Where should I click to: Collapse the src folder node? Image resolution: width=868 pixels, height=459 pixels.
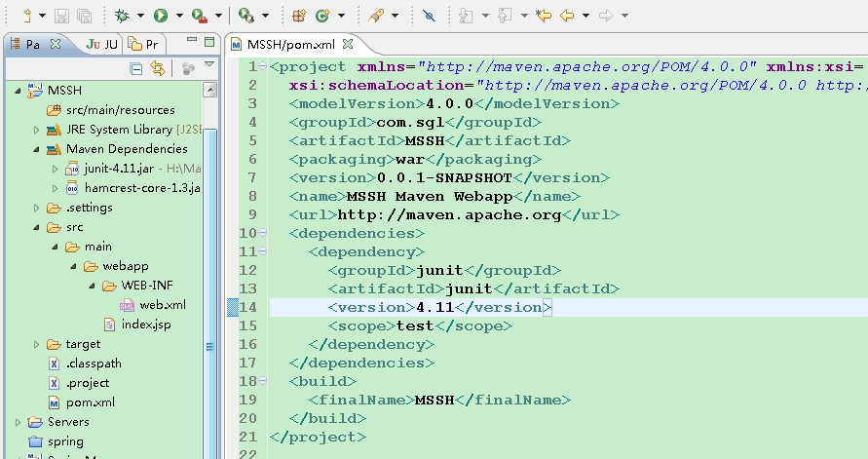pyautogui.click(x=36, y=228)
